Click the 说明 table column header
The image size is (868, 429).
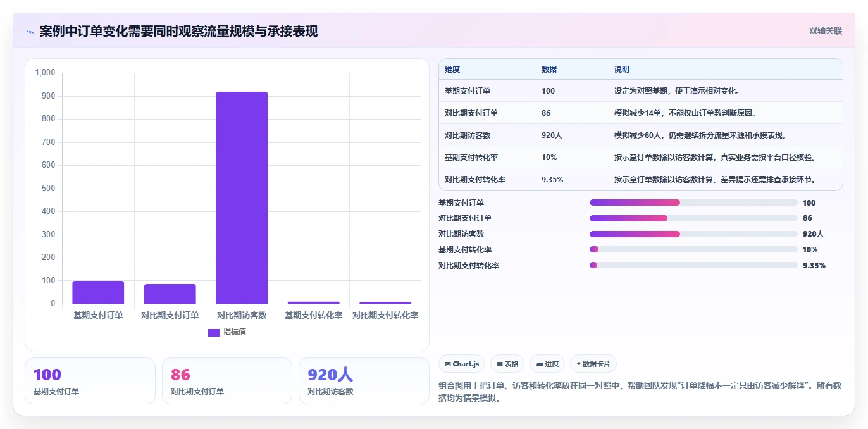click(622, 70)
